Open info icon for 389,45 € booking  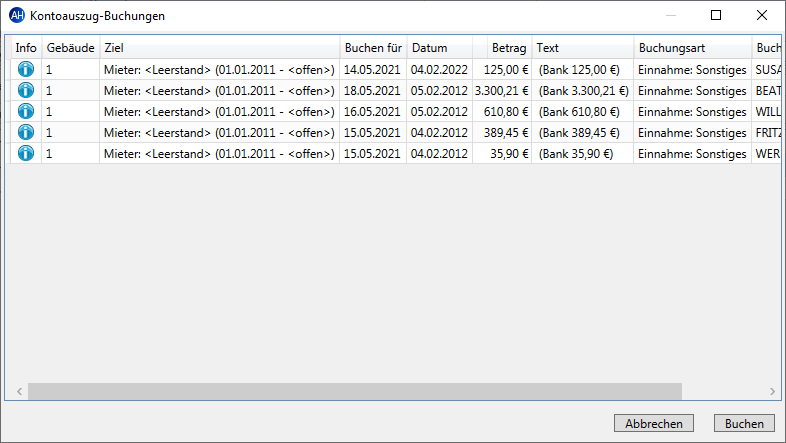(x=26, y=132)
